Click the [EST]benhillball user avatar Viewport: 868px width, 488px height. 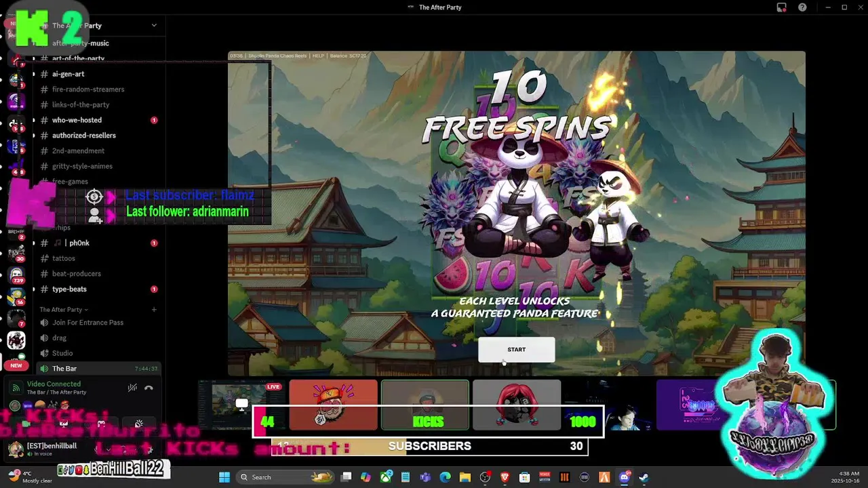[x=15, y=449]
